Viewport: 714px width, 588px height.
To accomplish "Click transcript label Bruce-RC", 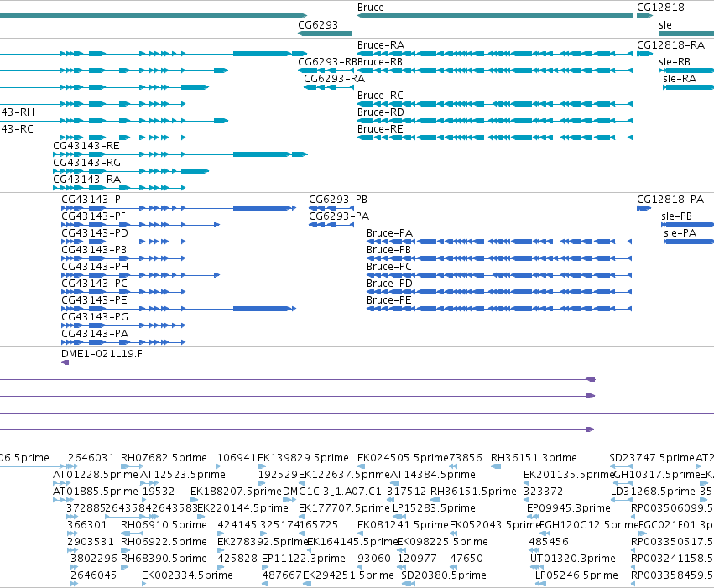I will [380, 96].
